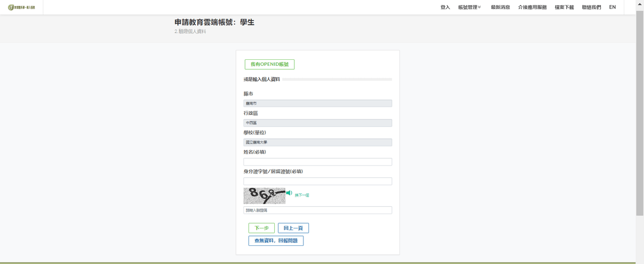
Task: Open 聯絡我們 navigation item
Action: coord(591,7)
